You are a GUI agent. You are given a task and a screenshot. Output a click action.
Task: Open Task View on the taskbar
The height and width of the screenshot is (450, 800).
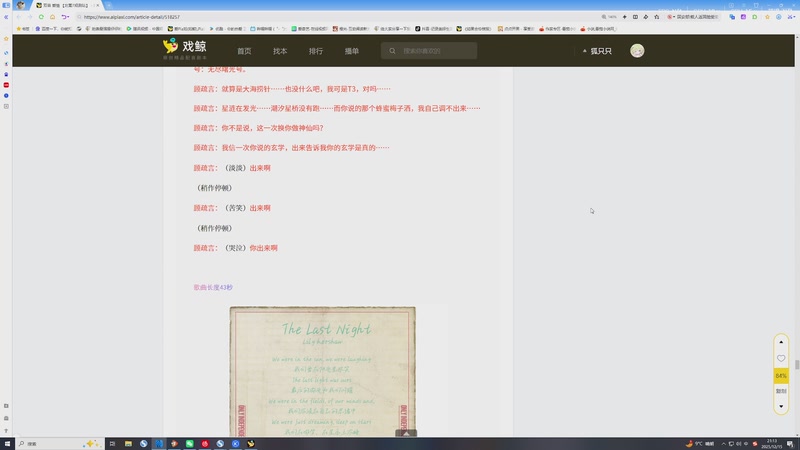pyautogui.click(x=112, y=444)
